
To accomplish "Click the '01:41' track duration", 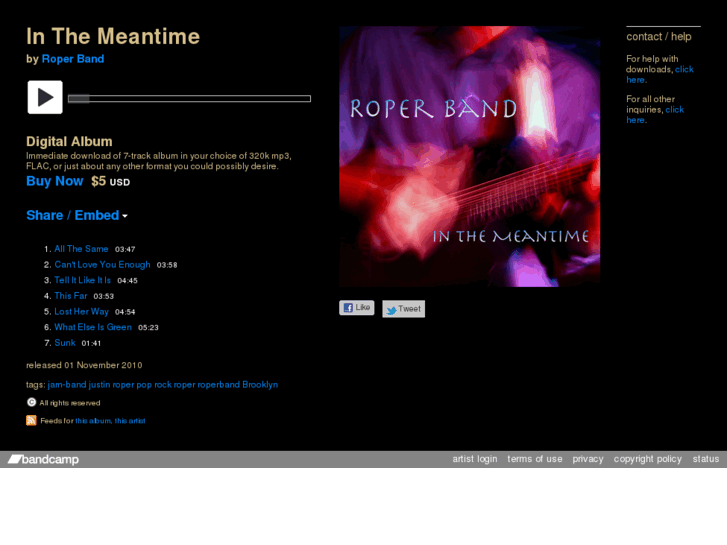I will coord(91,343).
